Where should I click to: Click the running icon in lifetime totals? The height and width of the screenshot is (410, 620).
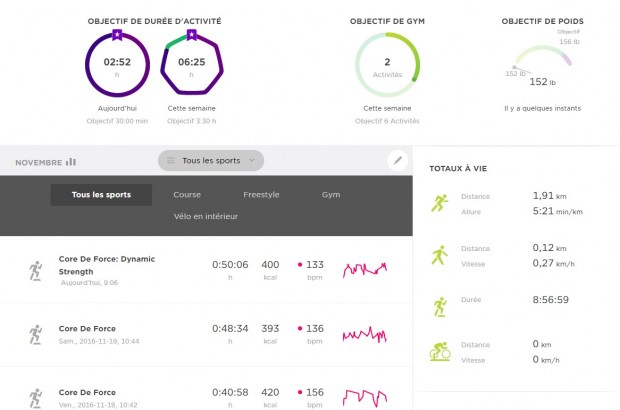[x=439, y=204]
